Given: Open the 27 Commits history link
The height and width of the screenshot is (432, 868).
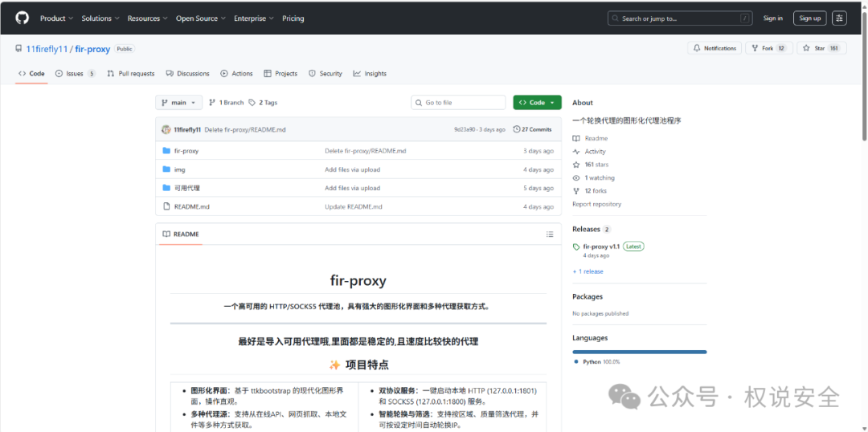Looking at the screenshot, I should 533,129.
